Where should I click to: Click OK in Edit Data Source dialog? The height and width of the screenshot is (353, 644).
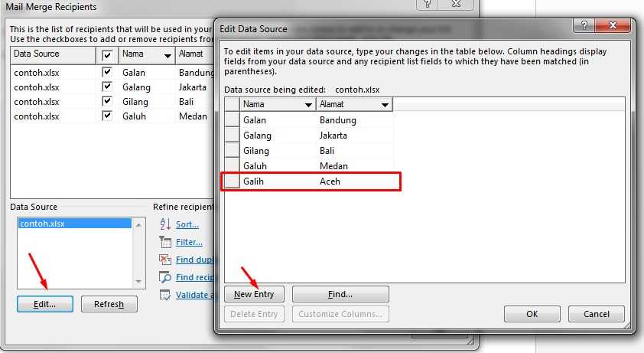pyautogui.click(x=532, y=314)
